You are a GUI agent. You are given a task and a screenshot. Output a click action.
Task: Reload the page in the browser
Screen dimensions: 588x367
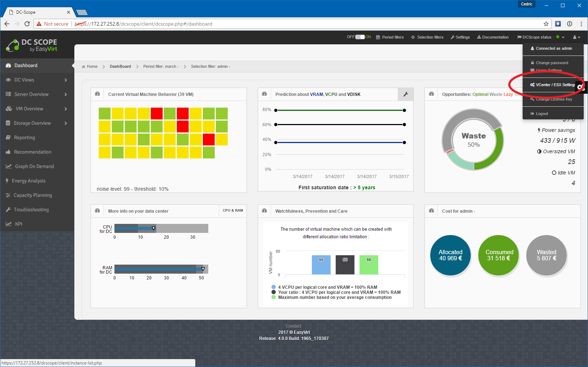(27, 24)
